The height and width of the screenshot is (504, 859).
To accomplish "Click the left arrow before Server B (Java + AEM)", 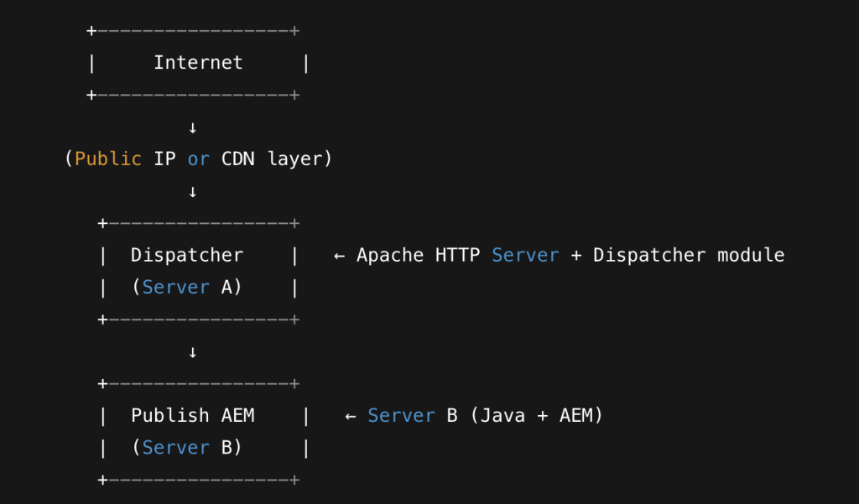I will (x=351, y=415).
